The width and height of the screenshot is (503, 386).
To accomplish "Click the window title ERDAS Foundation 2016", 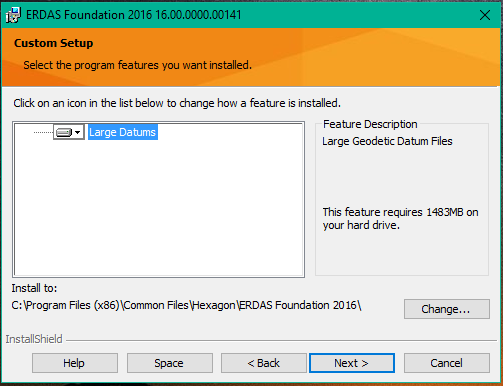I will coord(133,15).
